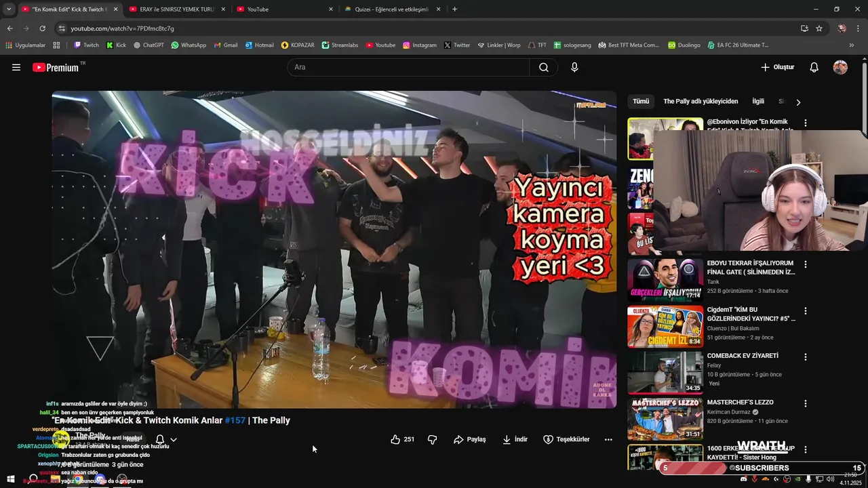
Task: Switch to the YouTube browser tab
Action: click(x=285, y=9)
